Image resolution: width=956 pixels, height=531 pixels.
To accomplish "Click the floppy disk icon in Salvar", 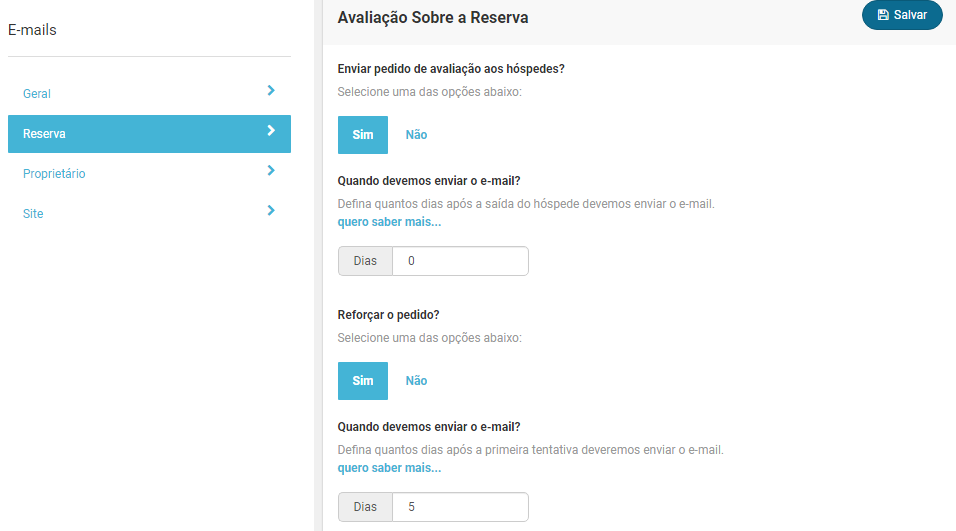I will (883, 15).
